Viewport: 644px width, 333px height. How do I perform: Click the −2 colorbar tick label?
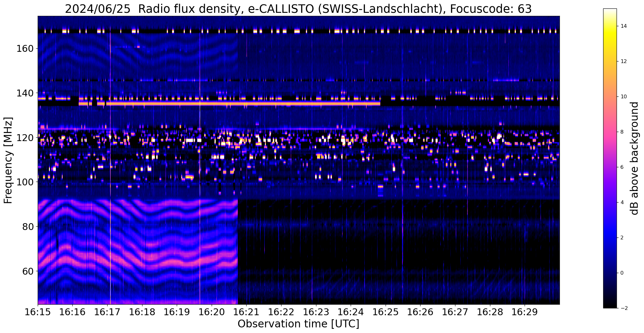pyautogui.click(x=624, y=308)
